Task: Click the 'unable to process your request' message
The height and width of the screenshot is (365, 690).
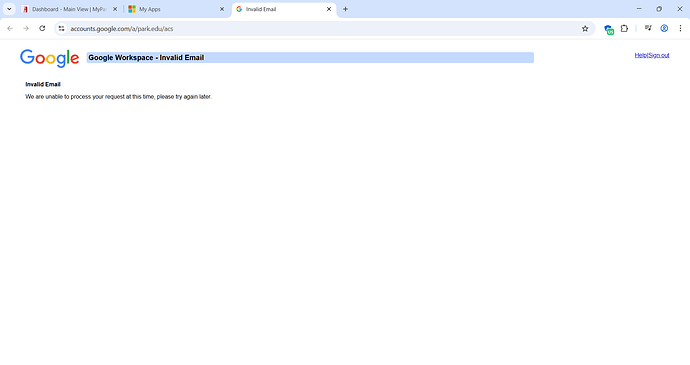Action: [118, 96]
